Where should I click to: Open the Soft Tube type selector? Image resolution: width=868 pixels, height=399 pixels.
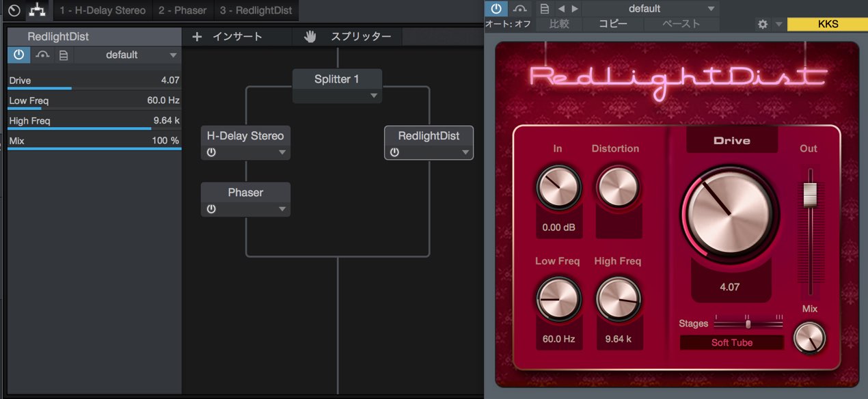coord(731,343)
